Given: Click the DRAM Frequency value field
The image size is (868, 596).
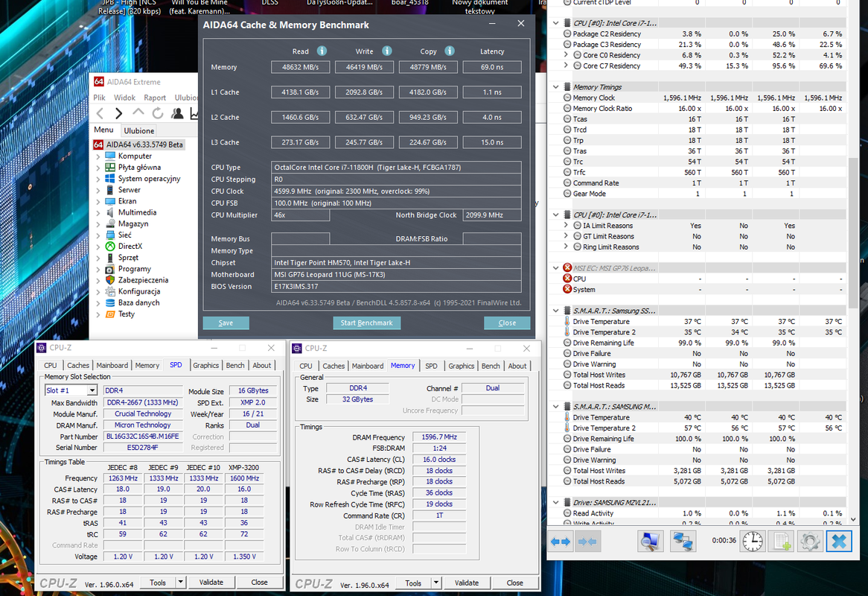Looking at the screenshot, I should [439, 437].
